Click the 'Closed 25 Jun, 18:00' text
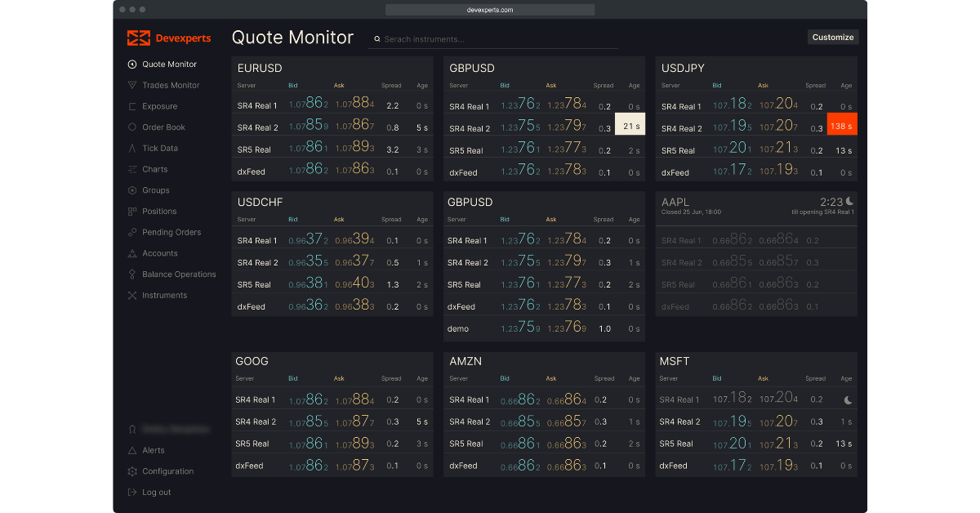Viewport: 980px width, 513px height. [x=691, y=212]
